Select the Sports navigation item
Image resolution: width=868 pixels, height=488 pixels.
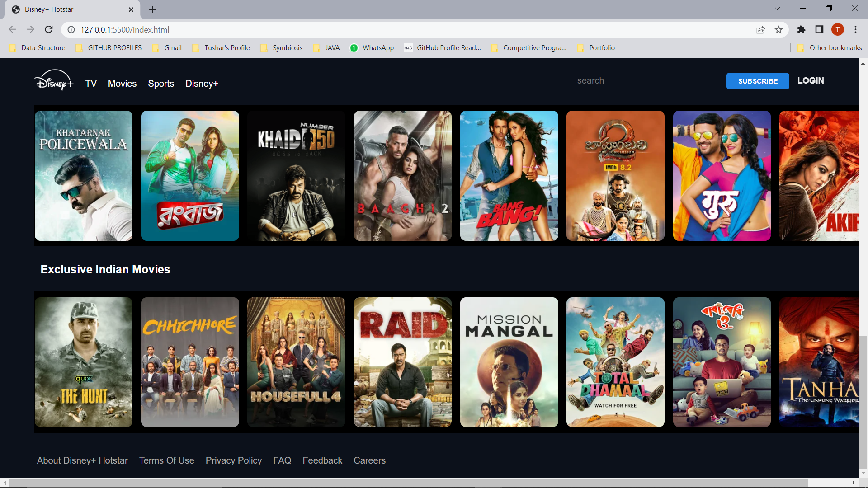click(x=161, y=84)
